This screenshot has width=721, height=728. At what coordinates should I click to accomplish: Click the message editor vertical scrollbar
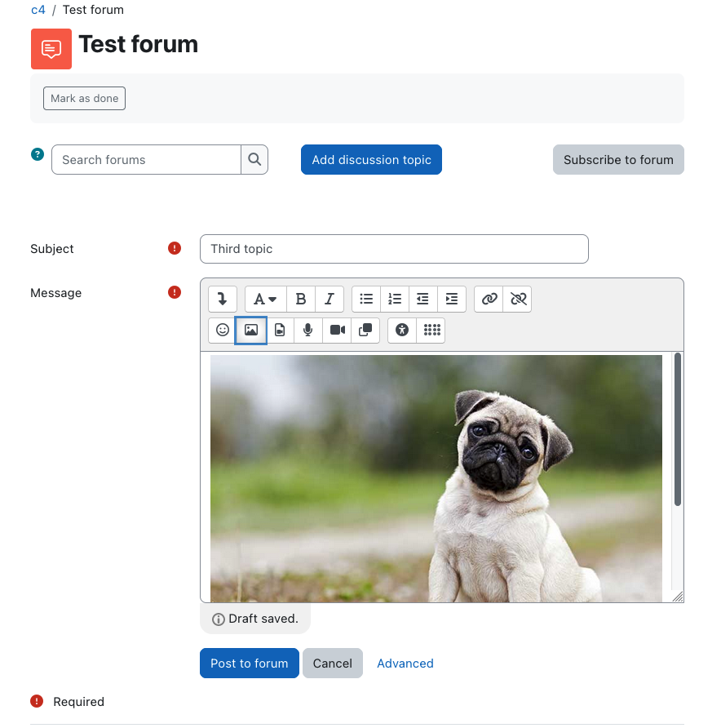(x=678, y=429)
